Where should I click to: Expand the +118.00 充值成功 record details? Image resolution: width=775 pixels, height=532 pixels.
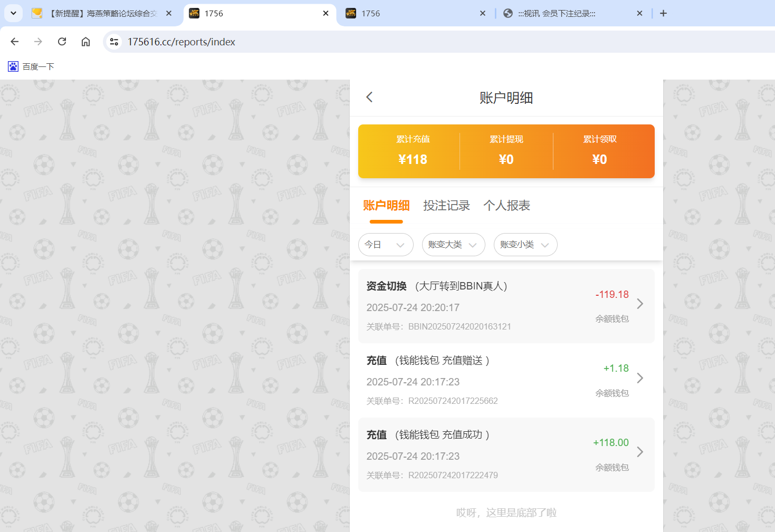click(x=640, y=452)
